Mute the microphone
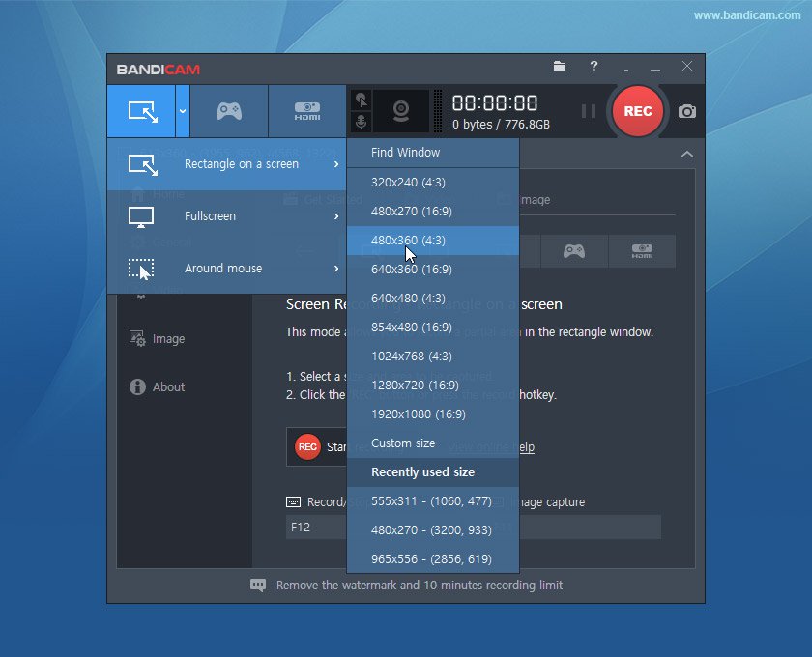The width and height of the screenshot is (812, 657). click(361, 123)
